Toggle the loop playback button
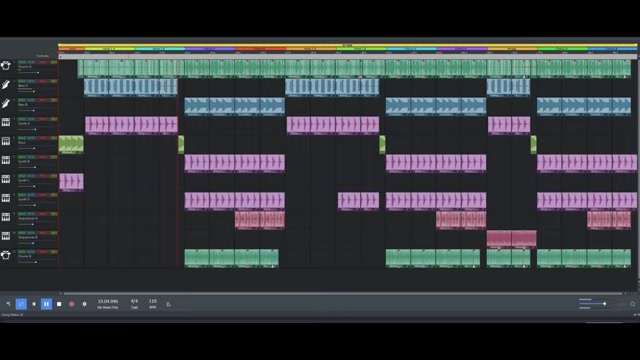 [21, 304]
